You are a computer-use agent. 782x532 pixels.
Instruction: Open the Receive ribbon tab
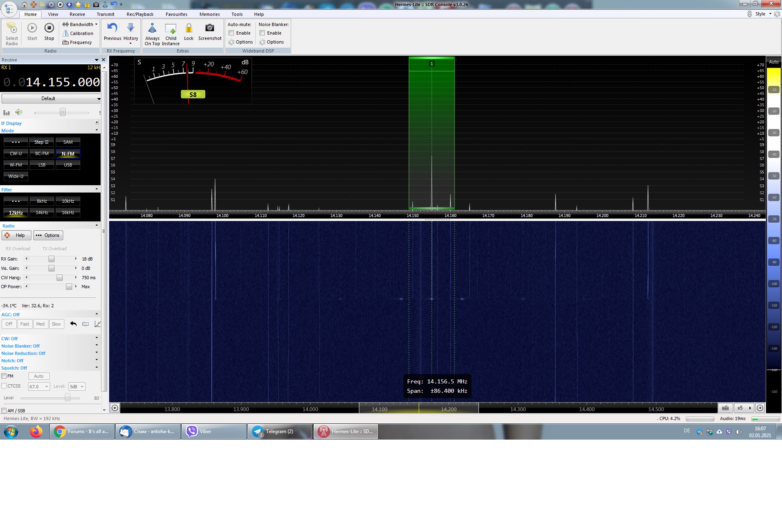click(77, 14)
